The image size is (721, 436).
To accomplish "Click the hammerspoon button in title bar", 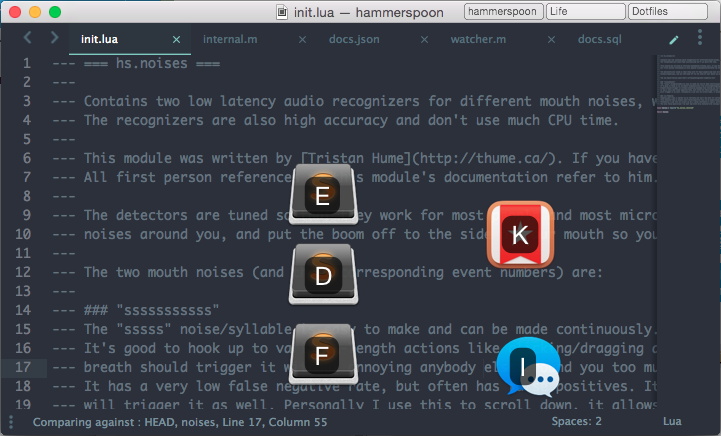I will coord(503,11).
